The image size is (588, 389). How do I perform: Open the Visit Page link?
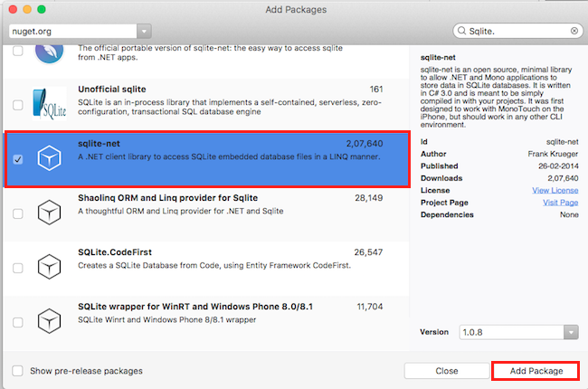pyautogui.click(x=560, y=203)
